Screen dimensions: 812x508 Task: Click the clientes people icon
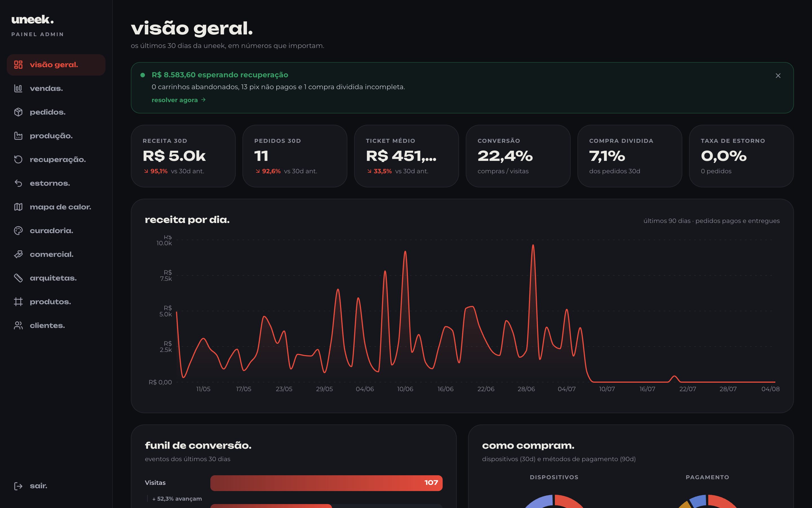pyautogui.click(x=18, y=325)
